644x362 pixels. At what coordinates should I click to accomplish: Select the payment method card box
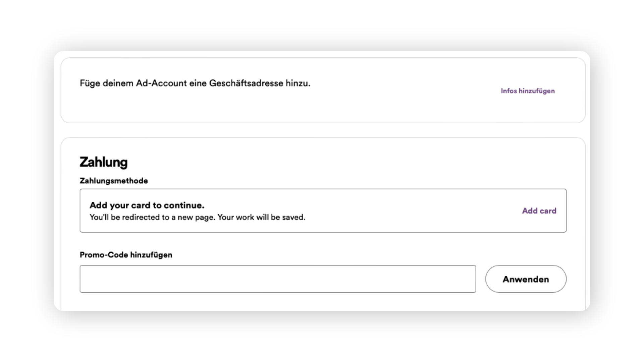click(323, 210)
